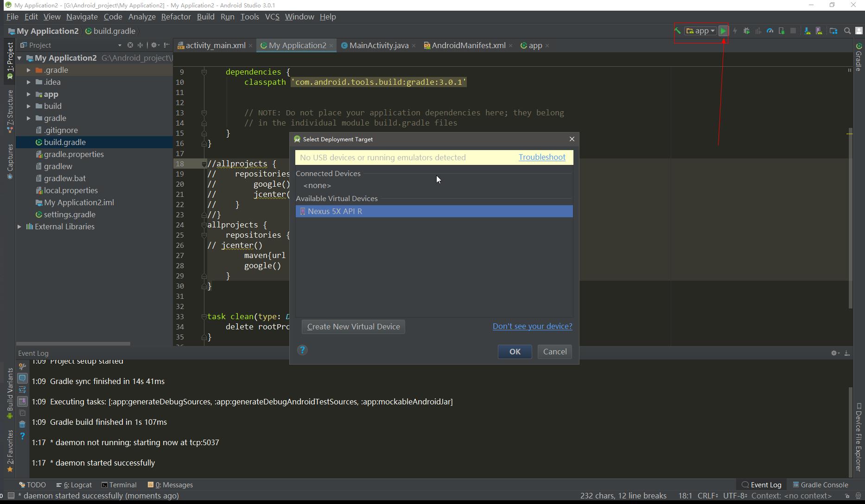Click the Event Log trash clear icon

[22, 424]
